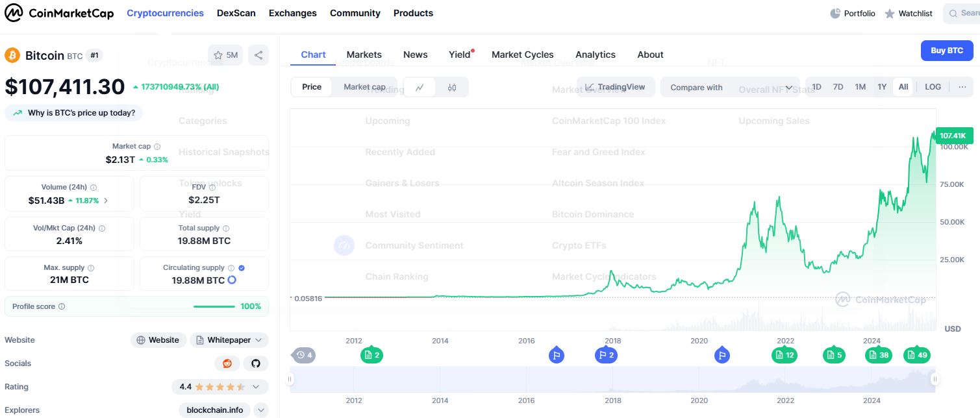Click the share icon beside Bitcoin title

[x=258, y=55]
